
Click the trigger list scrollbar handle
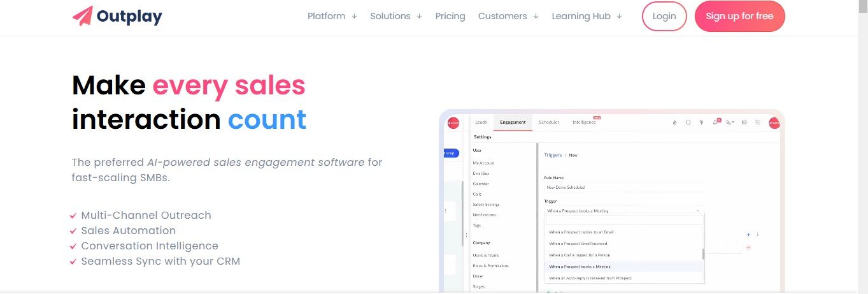click(703, 254)
